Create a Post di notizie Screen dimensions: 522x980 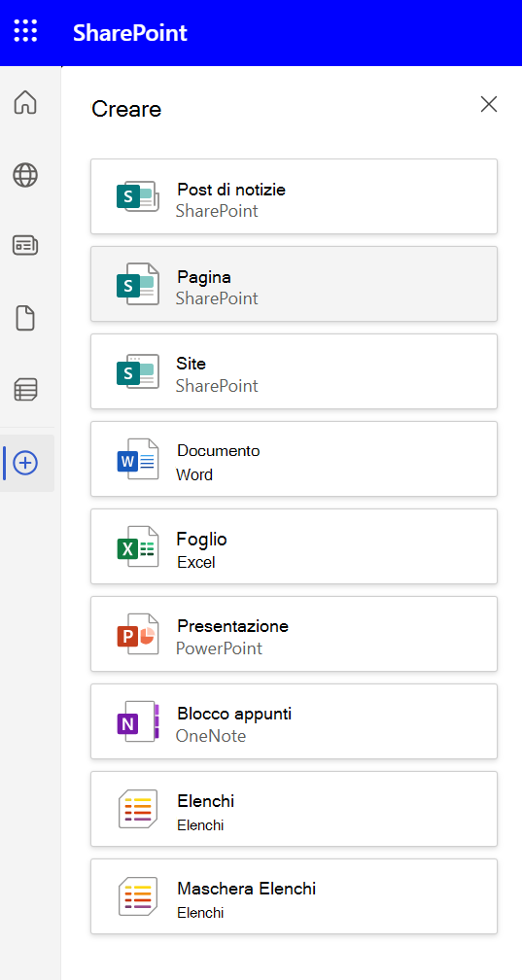pyautogui.click(x=294, y=196)
